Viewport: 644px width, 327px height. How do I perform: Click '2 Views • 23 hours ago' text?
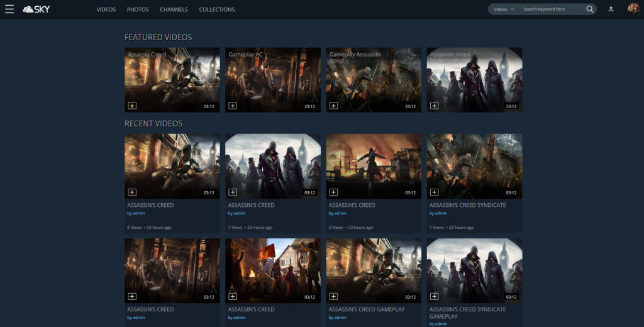click(x=351, y=227)
